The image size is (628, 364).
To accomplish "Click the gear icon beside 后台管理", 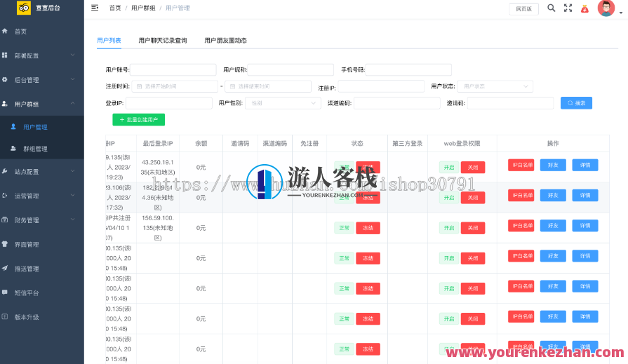I will [5, 80].
